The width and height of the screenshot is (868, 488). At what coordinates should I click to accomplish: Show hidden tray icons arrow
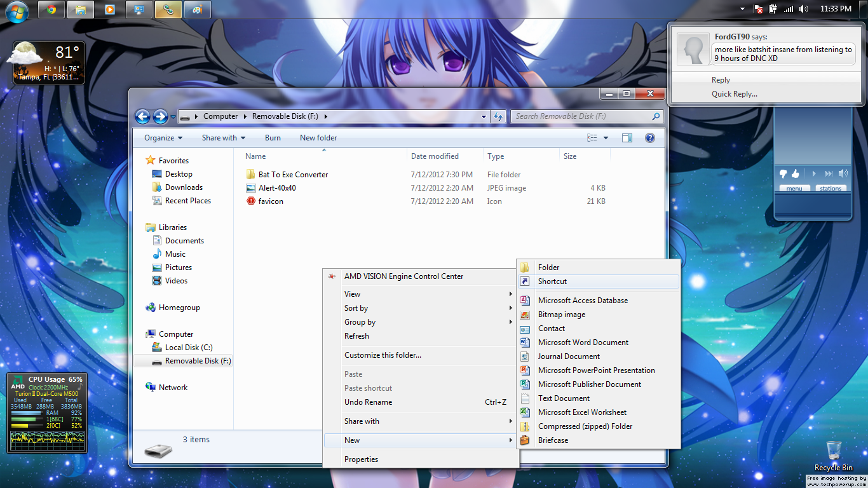pos(742,9)
